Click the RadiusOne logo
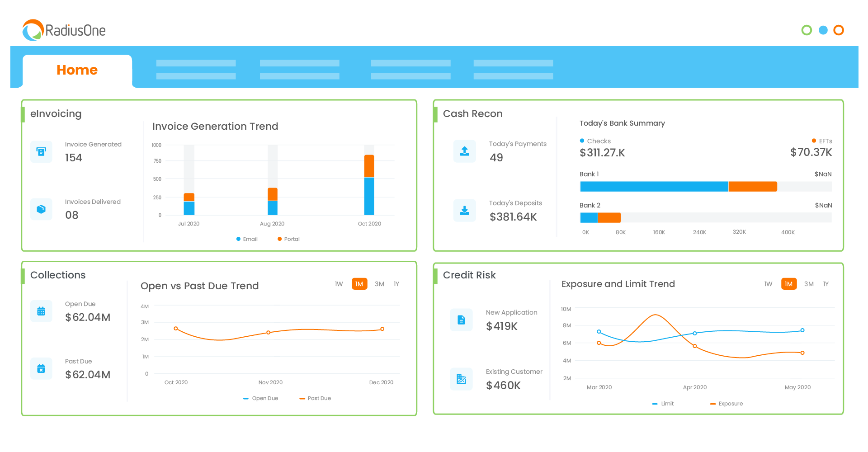The width and height of the screenshot is (868, 452). (63, 30)
